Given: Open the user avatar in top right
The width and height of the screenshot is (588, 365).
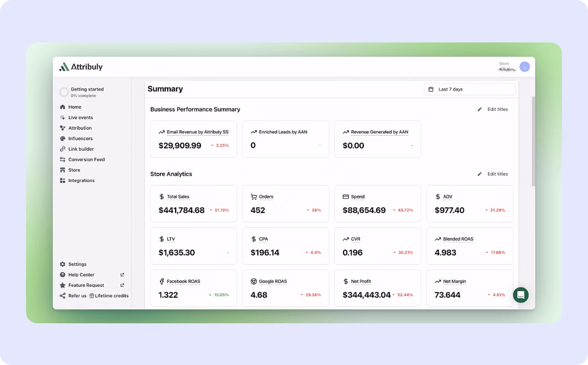Looking at the screenshot, I should (x=524, y=67).
